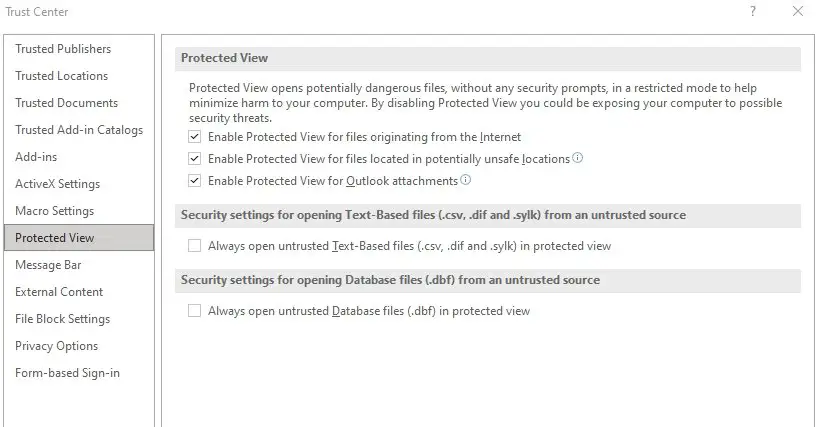The image size is (817, 427).
Task: Enable always open untrusted Text-Based files checkbox
Action: 194,245
